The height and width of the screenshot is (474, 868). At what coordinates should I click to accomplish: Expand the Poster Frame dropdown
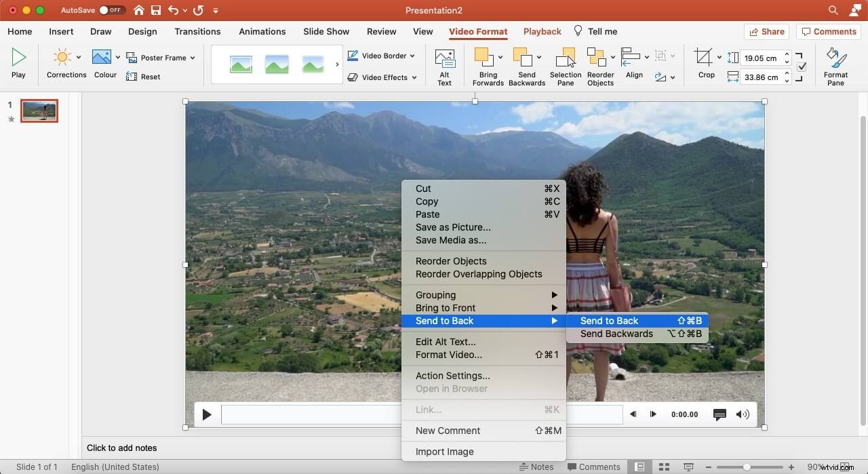[x=192, y=58]
